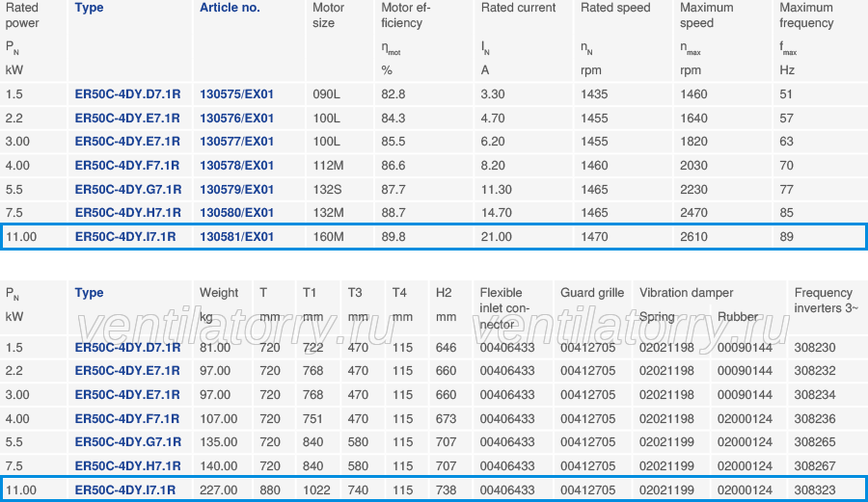
Task: Open ER50C-4DY.F7.1R link beside motor size 112M
Action: point(126,166)
